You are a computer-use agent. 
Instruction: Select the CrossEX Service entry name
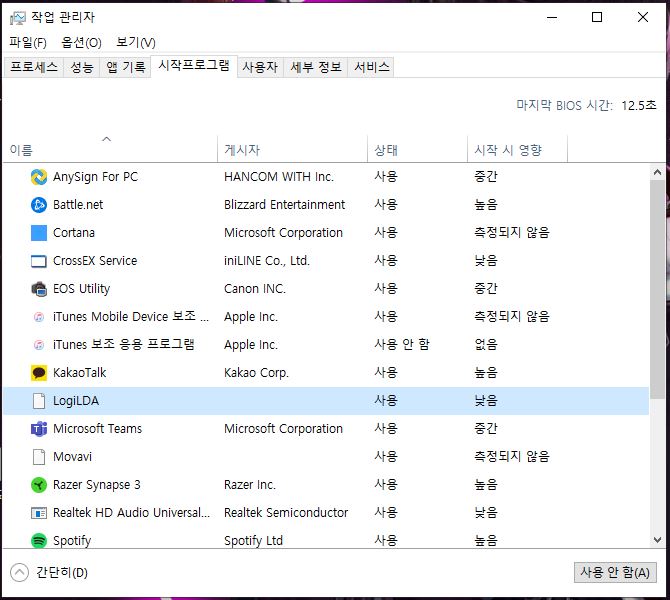point(95,261)
